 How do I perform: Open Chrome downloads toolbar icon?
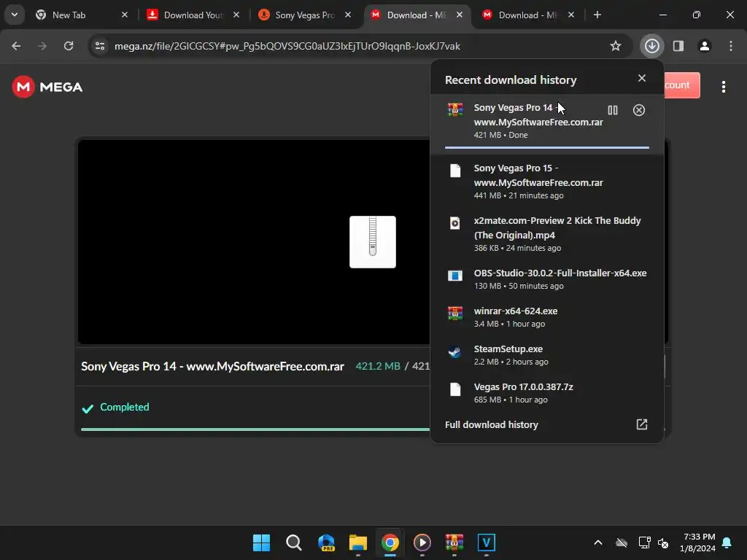coord(651,46)
